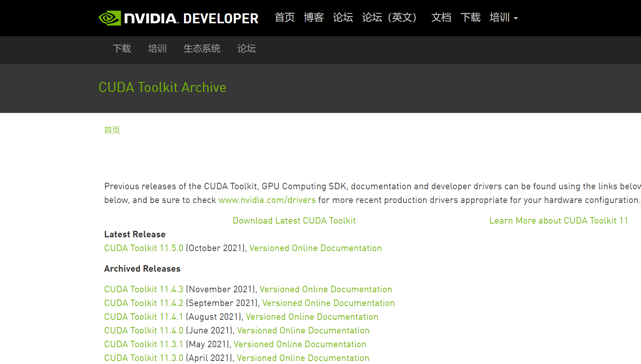Open the 博客 top navigation item

(x=314, y=18)
